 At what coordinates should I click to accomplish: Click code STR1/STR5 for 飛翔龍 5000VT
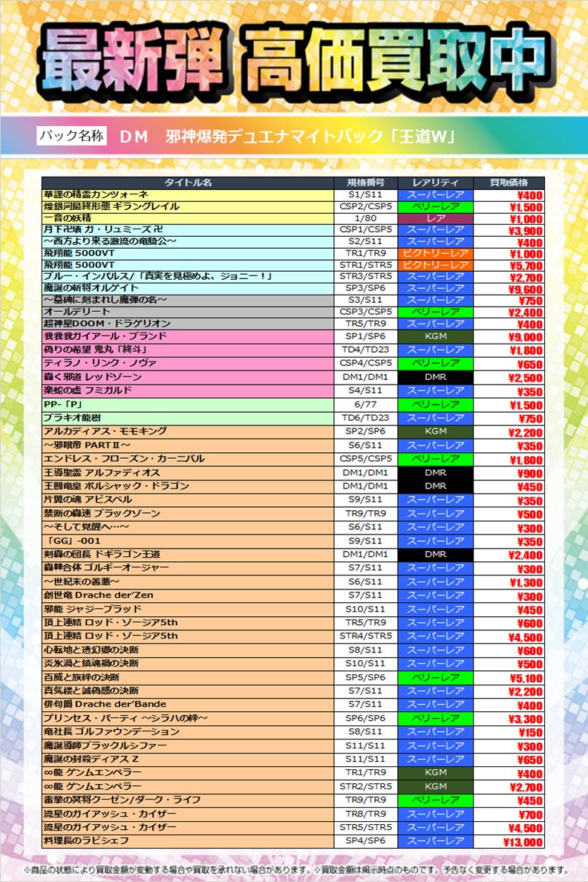(365, 265)
